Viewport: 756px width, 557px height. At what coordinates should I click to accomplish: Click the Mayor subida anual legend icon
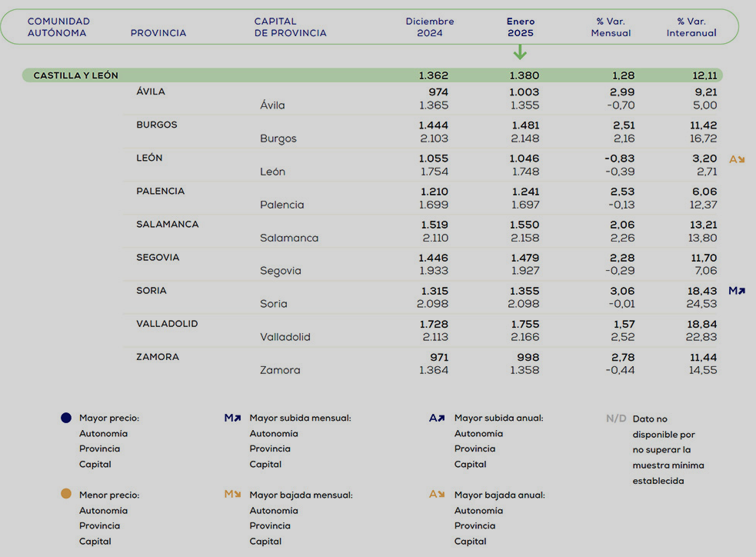[x=437, y=419]
